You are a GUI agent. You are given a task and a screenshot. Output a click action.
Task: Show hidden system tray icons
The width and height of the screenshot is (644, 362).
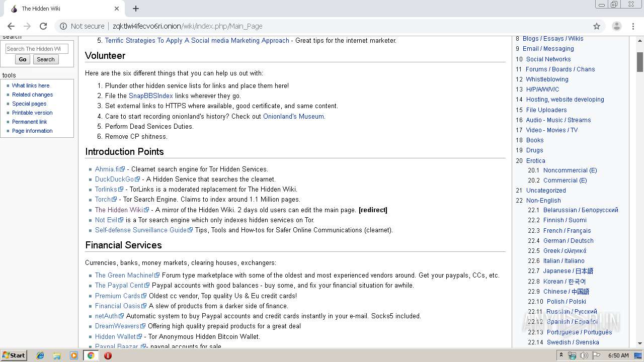coord(561,355)
